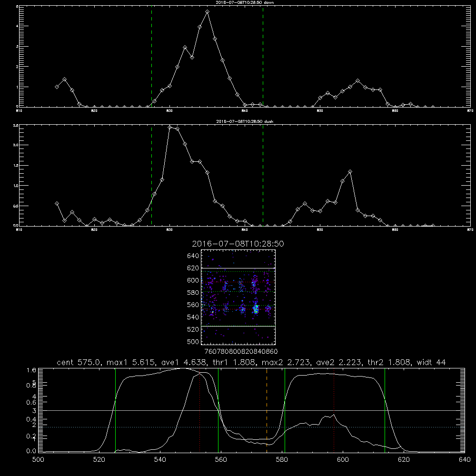Click x-axis label '580' on bottom profile plot
Image resolution: width=476 pixels, height=476 pixels.
coord(282,460)
